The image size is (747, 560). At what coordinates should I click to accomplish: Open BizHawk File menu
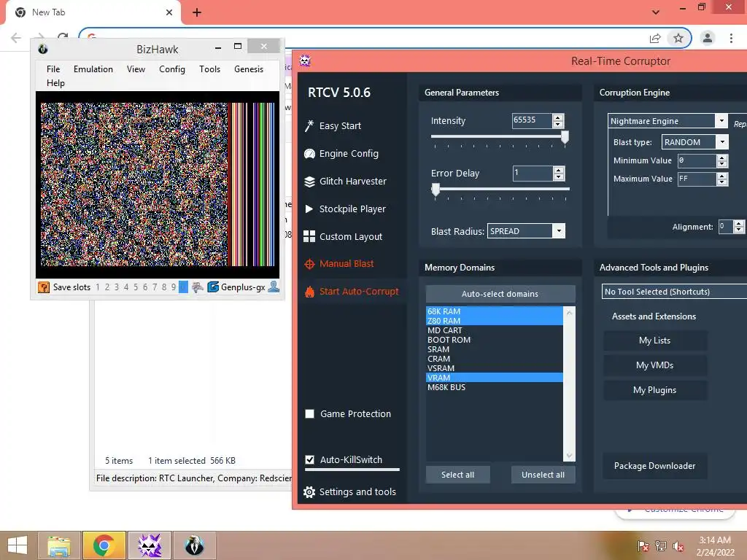coord(53,69)
